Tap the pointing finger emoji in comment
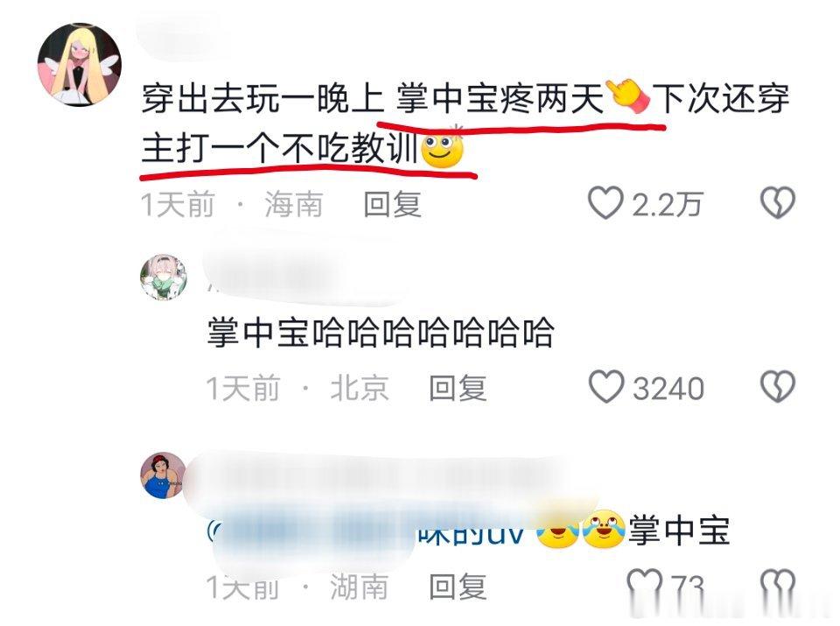Screen dimensions: 840x626 pos(628,96)
